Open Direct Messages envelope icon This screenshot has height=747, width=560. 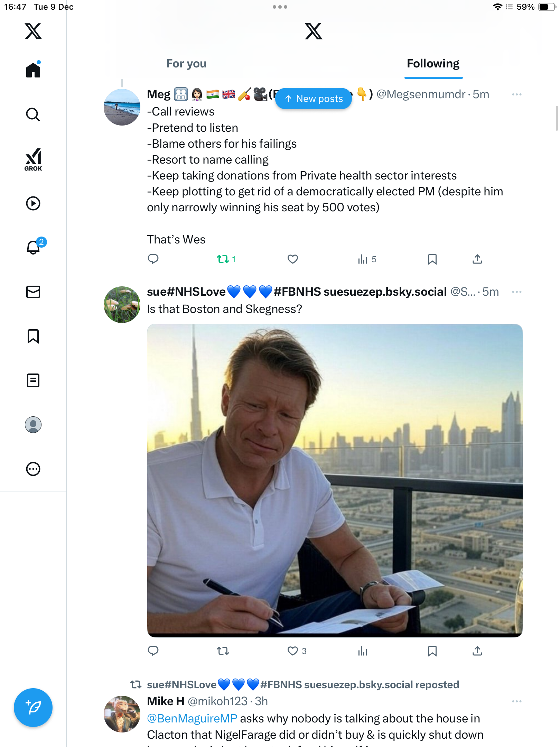click(x=33, y=292)
